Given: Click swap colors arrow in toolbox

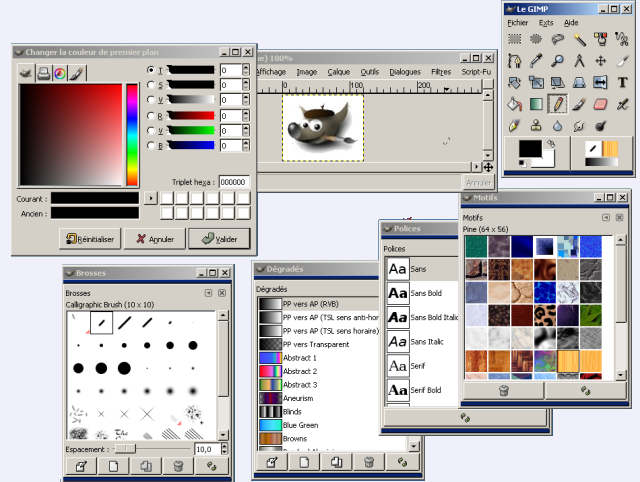Looking at the screenshot, I should click(x=551, y=144).
